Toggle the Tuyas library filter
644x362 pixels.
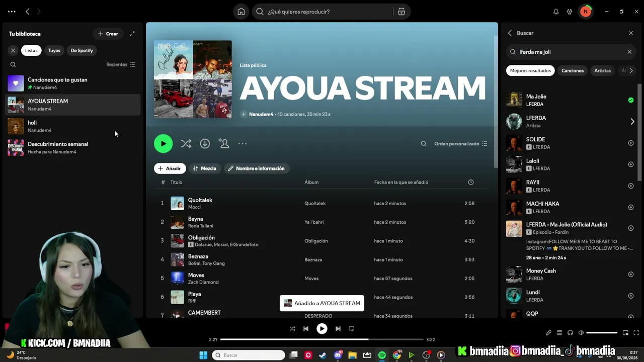point(54,50)
